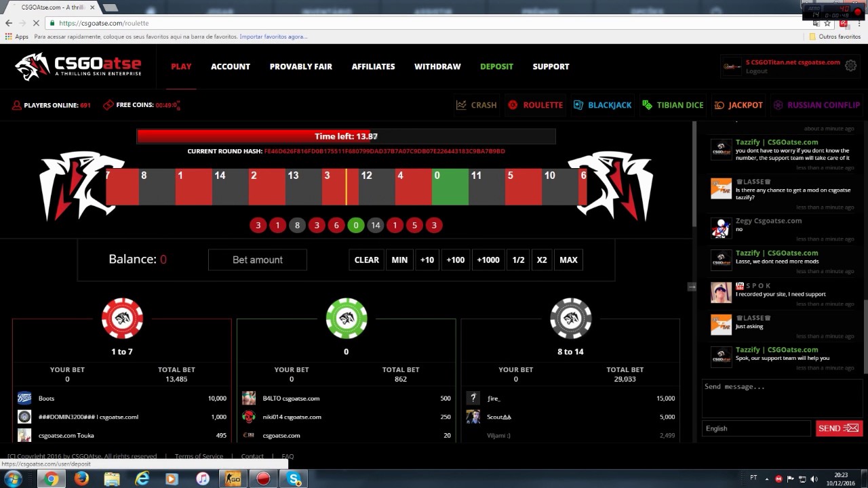Open the ACCOUNT menu
The height and width of the screenshot is (488, 868).
point(231,66)
